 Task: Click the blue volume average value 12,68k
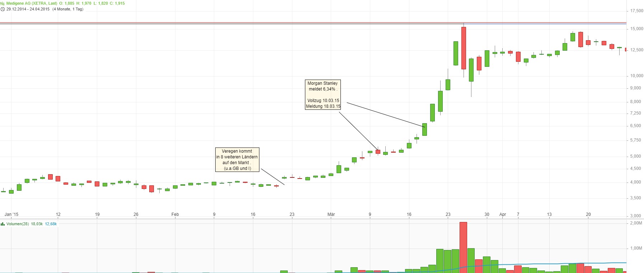[x=51, y=224]
